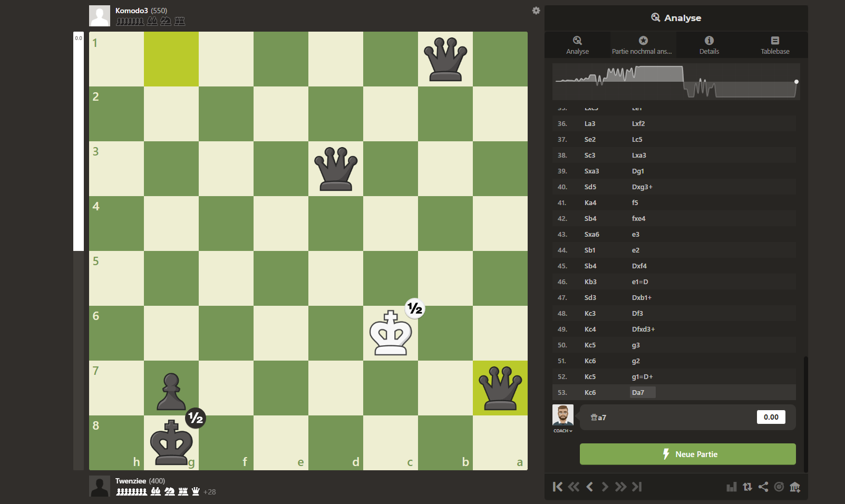Share the game via share icon
This screenshot has width=845, height=504.
(x=763, y=487)
